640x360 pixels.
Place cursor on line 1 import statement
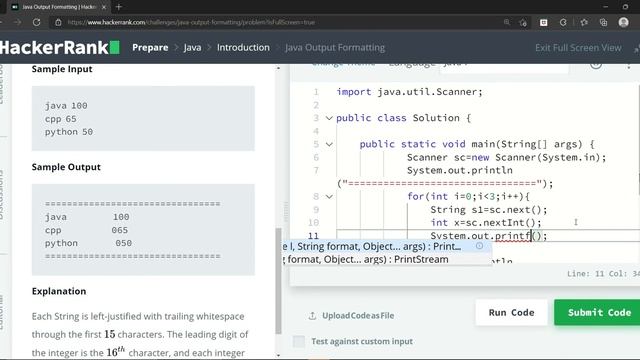(x=409, y=92)
